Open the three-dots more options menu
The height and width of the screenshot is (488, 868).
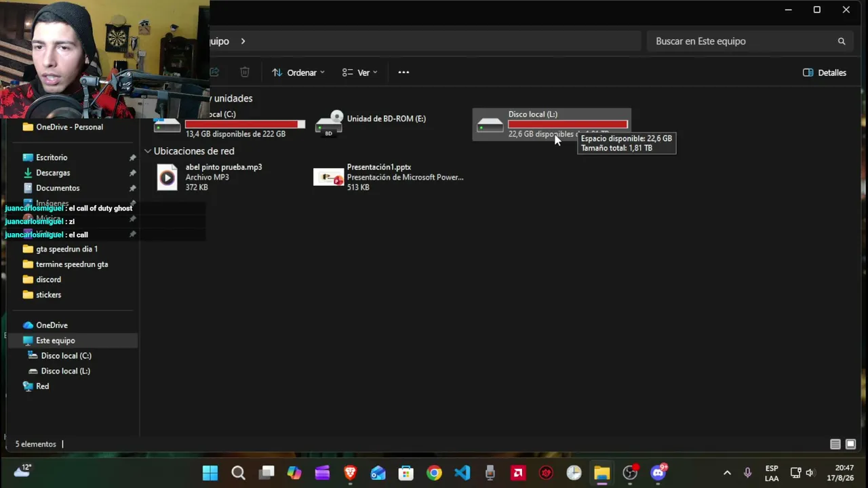coord(403,73)
